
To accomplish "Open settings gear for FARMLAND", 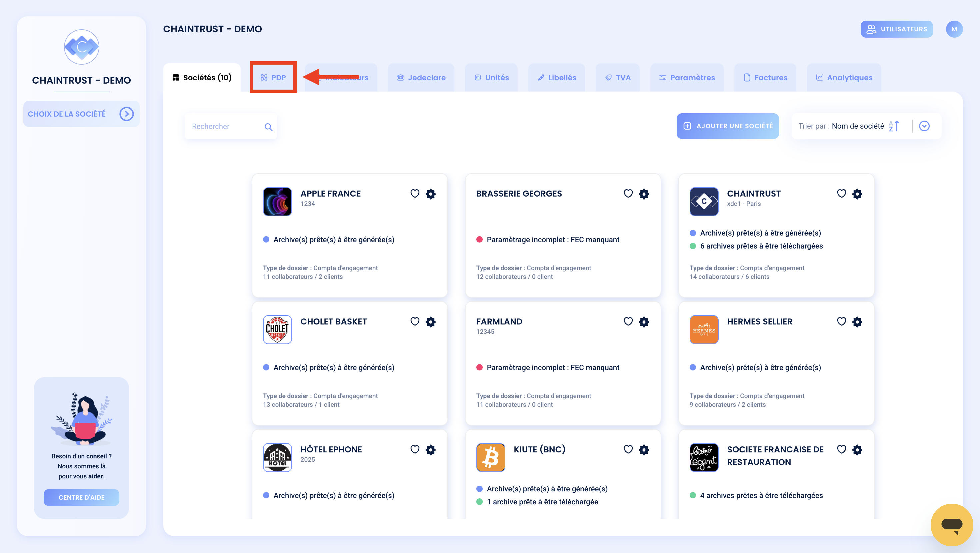I will (x=644, y=322).
